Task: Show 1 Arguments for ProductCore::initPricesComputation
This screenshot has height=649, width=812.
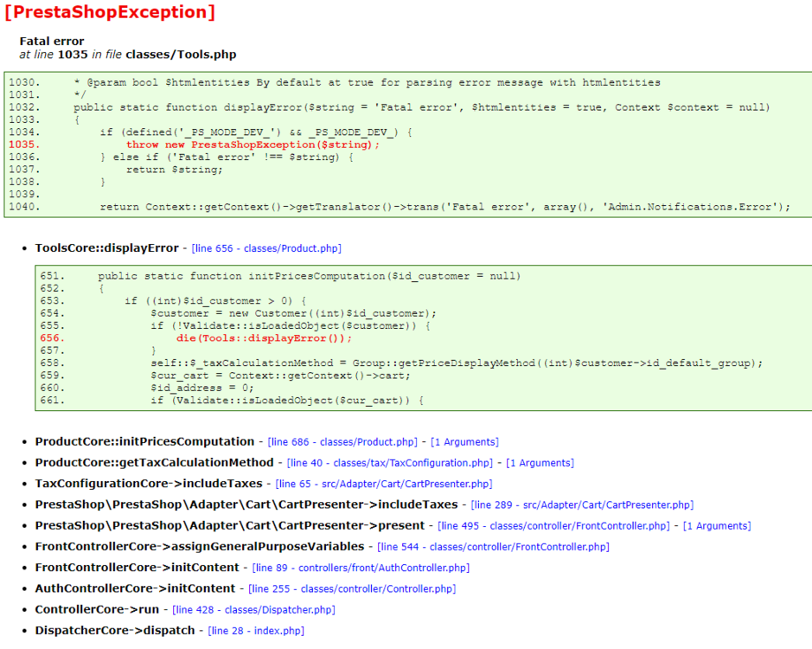Action: click(464, 441)
